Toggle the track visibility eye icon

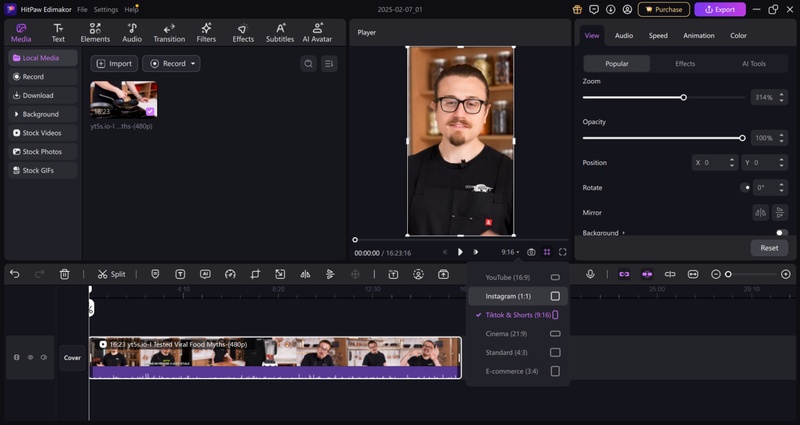(30, 357)
